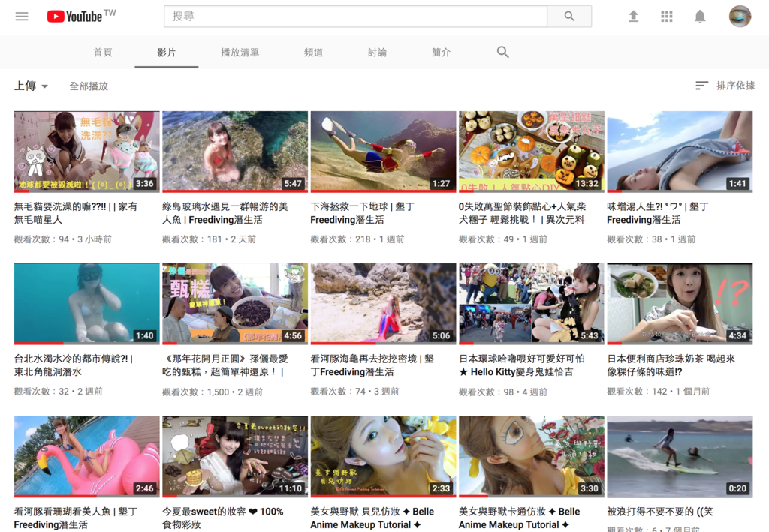Click the sort lines icon beside 排序依據
This screenshot has width=769, height=532.
[702, 86]
